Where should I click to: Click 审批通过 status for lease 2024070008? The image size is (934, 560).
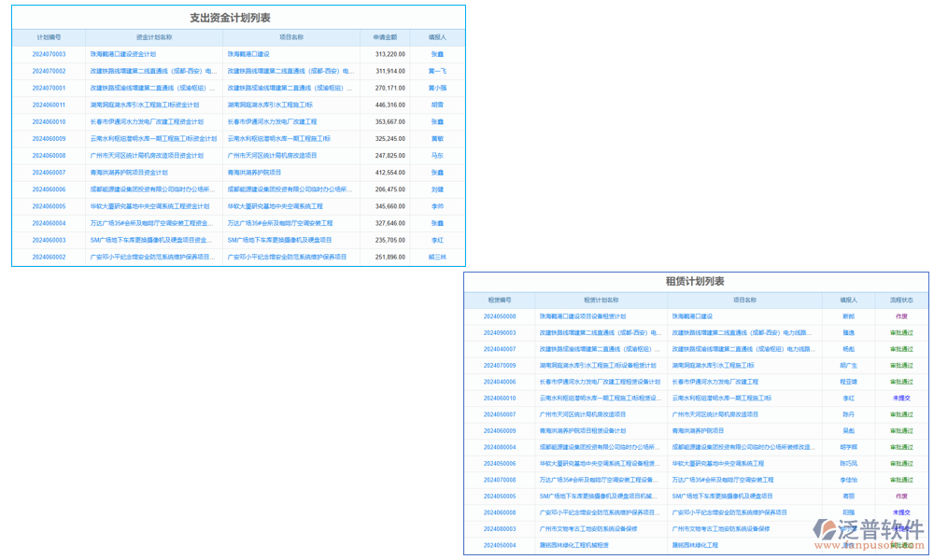[901, 481]
